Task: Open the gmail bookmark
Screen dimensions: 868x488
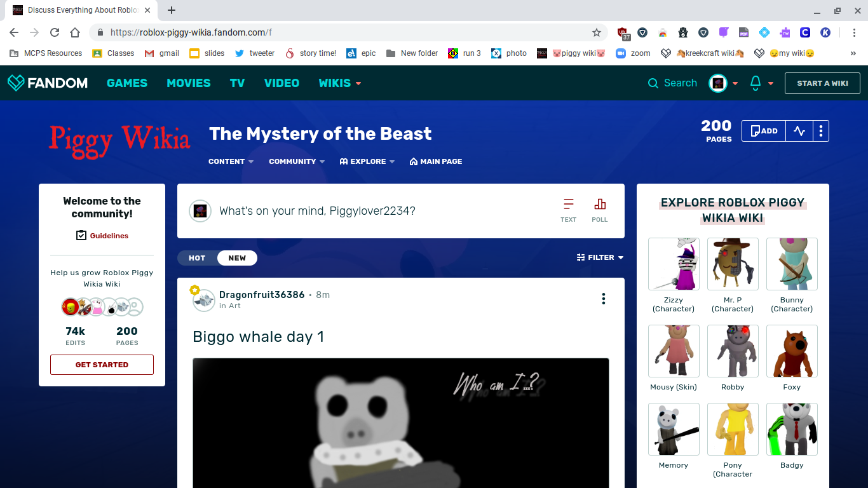Action: tap(162, 53)
